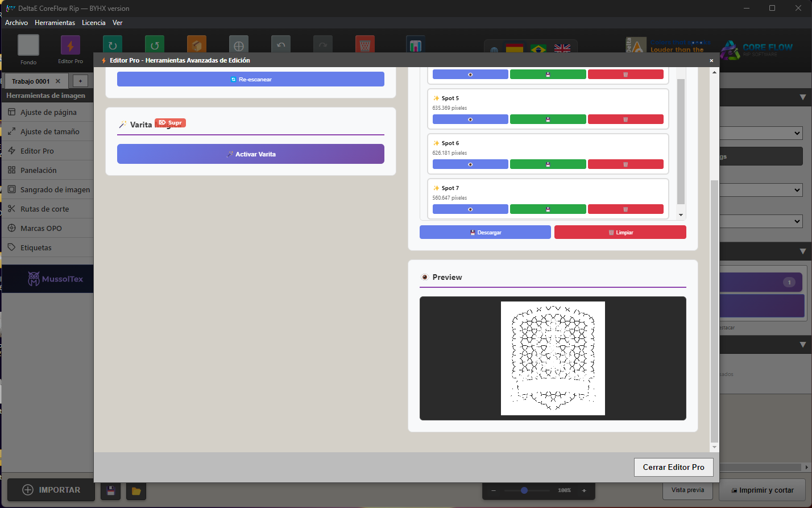
Task: Open the Herramientas menu
Action: [55, 23]
